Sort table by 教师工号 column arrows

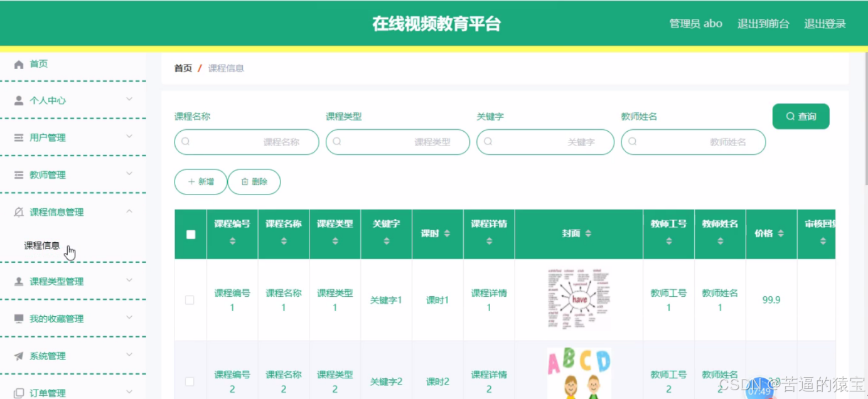point(669,241)
